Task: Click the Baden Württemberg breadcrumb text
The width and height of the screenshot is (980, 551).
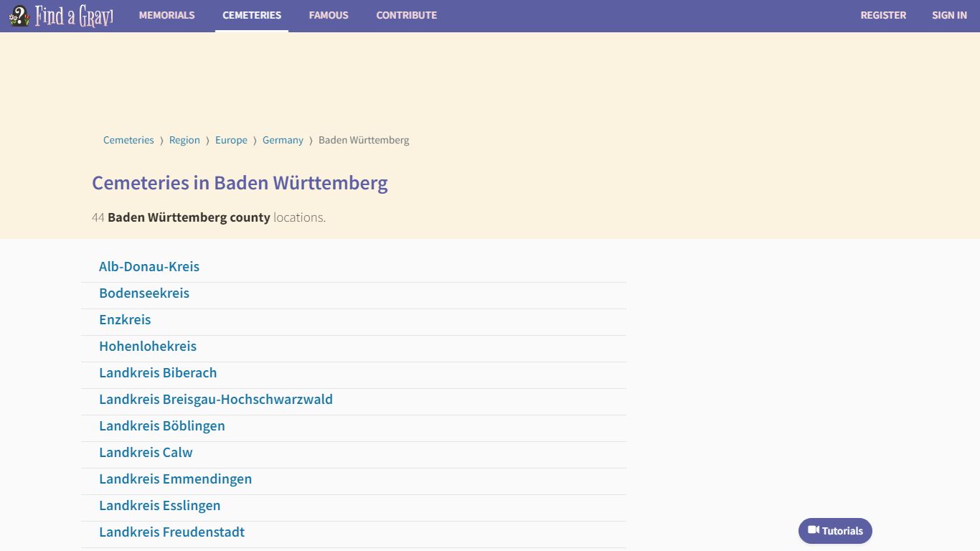Action: click(364, 140)
